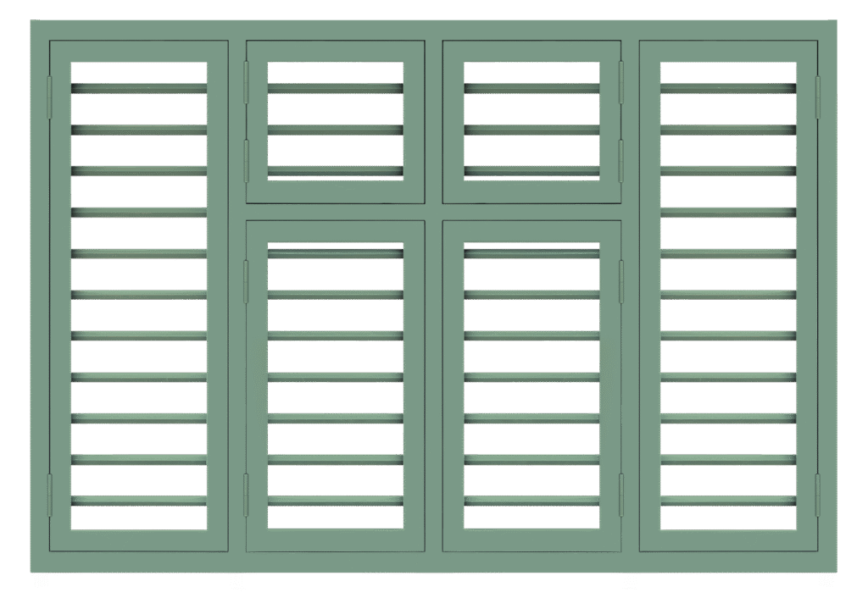Click upper hinge of the upper-left small panel
Image resolution: width=868 pixels, height=609 pixels.
point(247,82)
